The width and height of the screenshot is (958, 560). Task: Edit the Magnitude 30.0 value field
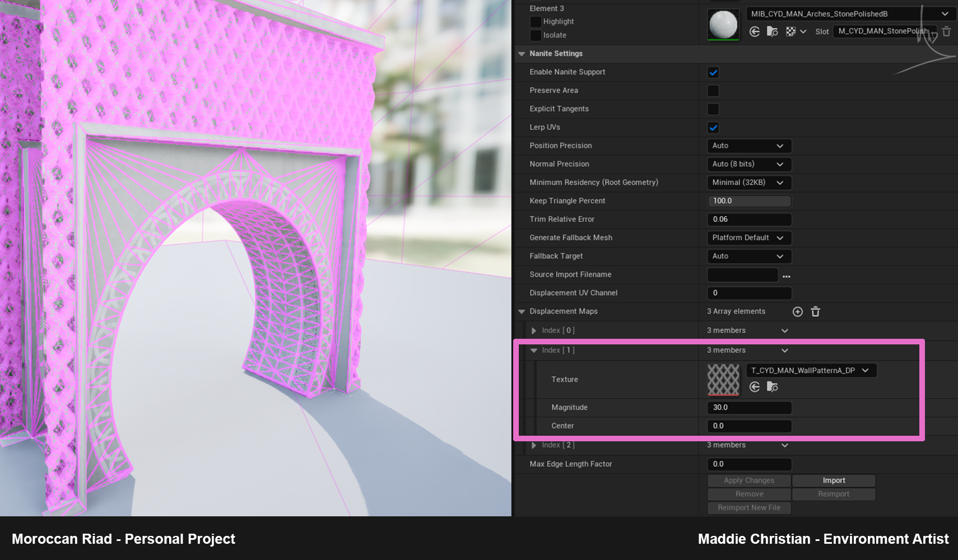pos(749,408)
